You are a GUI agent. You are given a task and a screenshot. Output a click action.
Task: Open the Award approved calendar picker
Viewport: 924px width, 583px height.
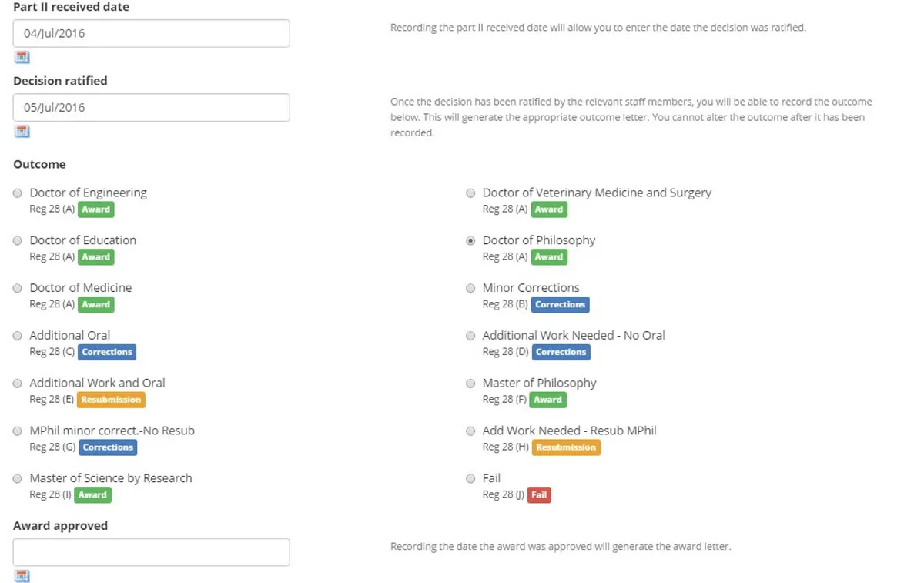pyautogui.click(x=22, y=575)
